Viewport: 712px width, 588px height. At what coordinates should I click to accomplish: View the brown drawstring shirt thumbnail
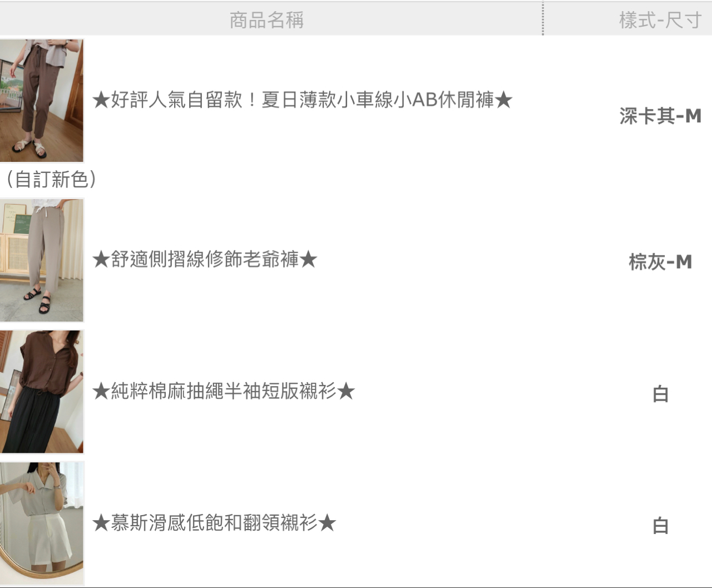pyautogui.click(x=42, y=392)
